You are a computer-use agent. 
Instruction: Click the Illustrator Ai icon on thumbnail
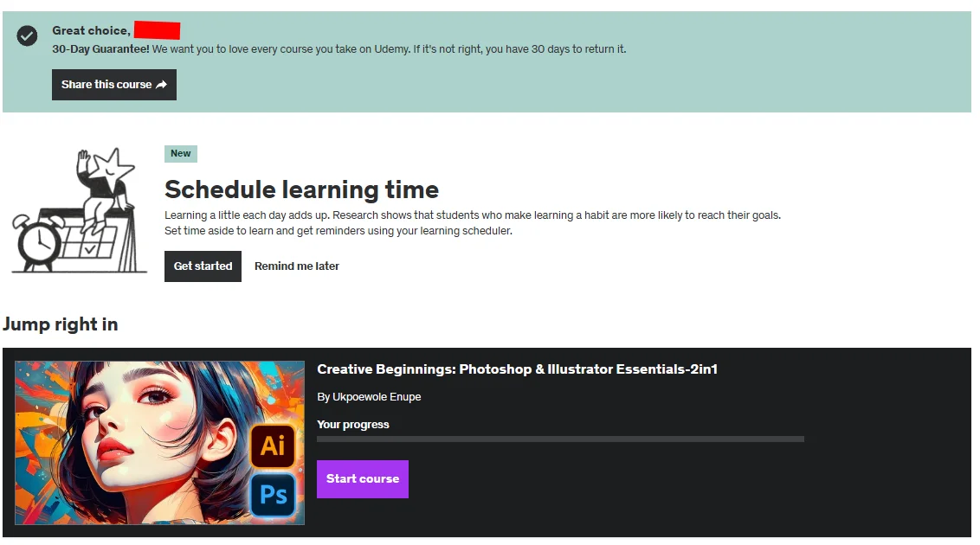click(273, 446)
